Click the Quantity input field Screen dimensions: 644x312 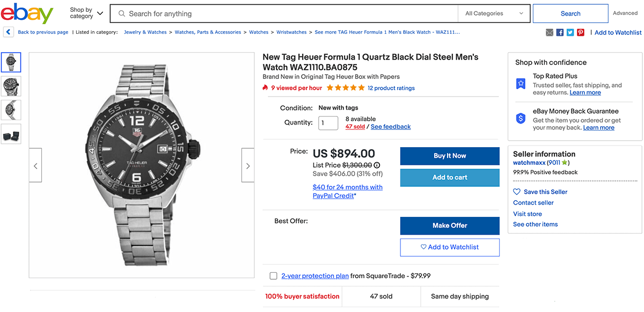click(x=328, y=123)
